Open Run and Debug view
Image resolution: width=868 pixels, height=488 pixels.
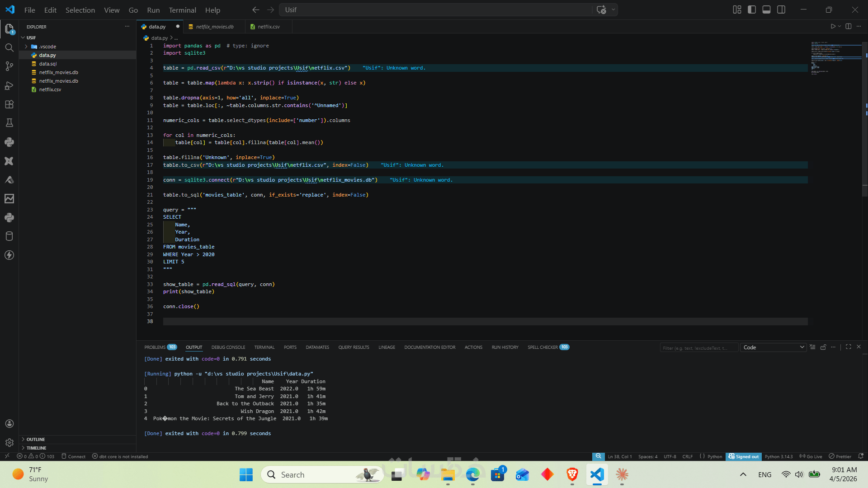(x=9, y=85)
